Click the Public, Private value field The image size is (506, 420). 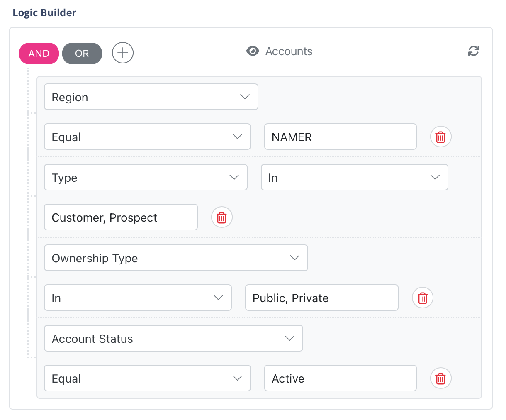(x=321, y=298)
